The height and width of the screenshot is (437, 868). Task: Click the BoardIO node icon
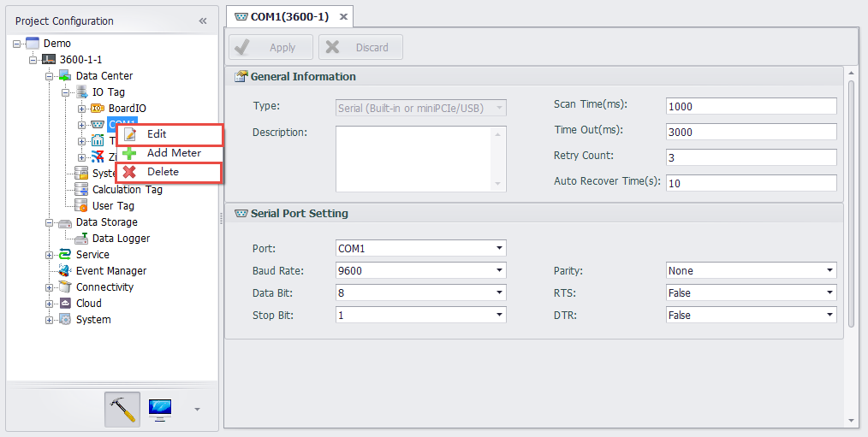[98, 109]
